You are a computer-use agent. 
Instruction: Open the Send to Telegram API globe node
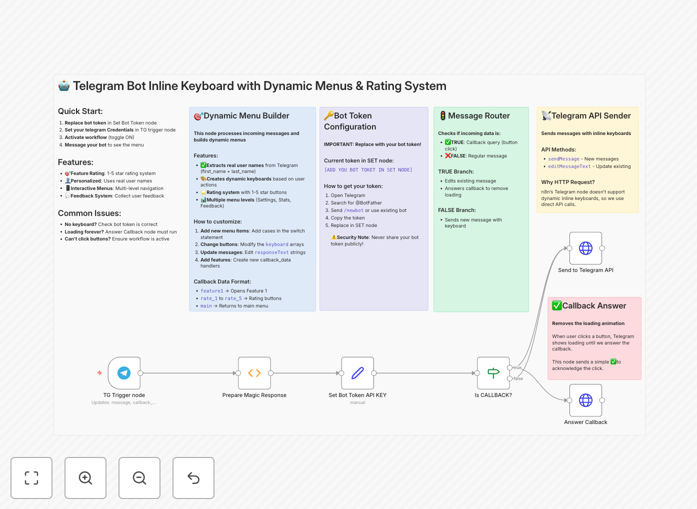point(585,248)
